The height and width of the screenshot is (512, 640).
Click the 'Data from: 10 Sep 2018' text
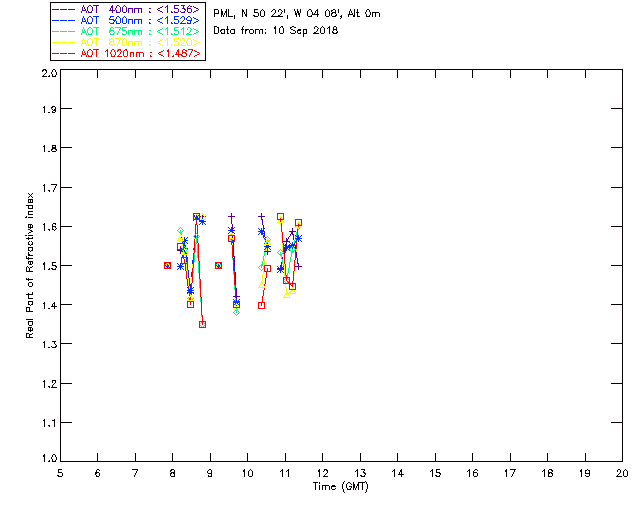pos(276,31)
